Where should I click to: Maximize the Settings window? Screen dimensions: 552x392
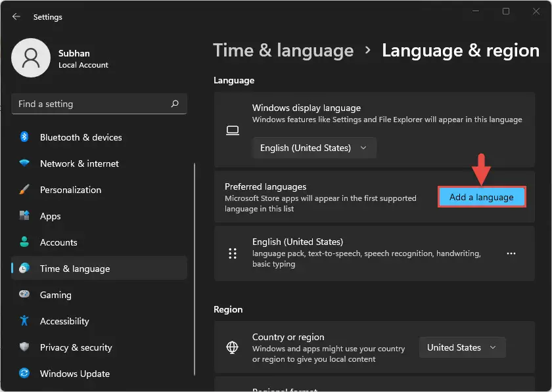coord(506,11)
